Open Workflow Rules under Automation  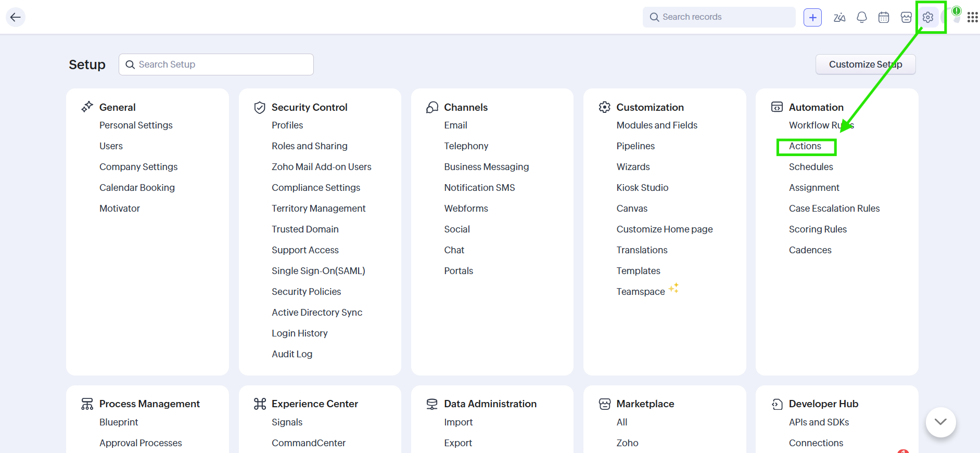click(x=821, y=125)
